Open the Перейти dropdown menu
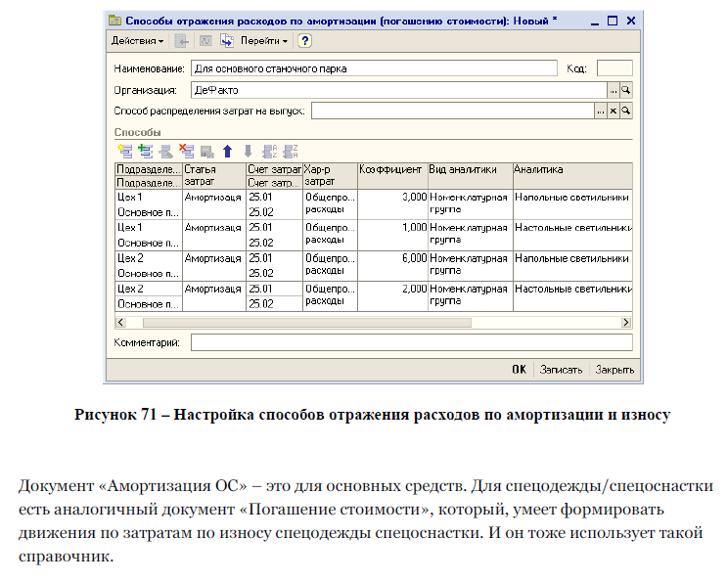Viewport: 728px width, 582px height. [263, 41]
